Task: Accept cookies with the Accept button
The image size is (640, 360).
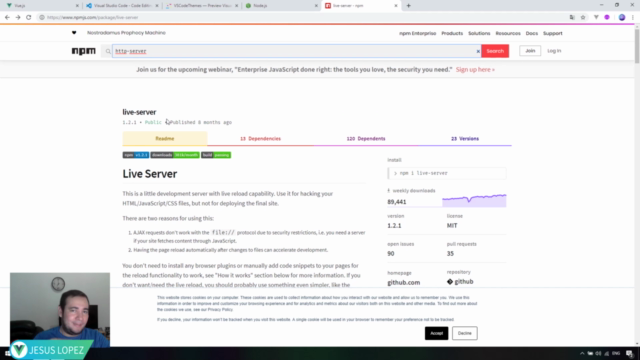Action: click(x=436, y=333)
